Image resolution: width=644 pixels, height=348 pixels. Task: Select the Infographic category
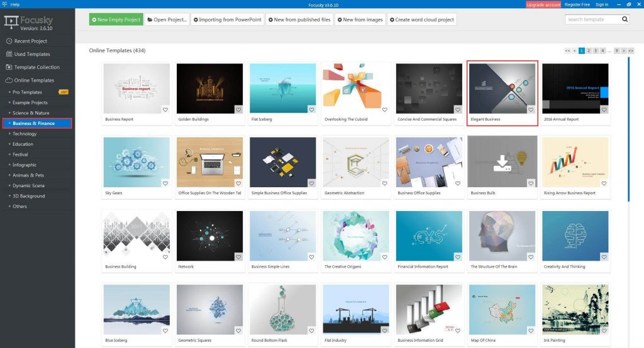[x=25, y=165]
